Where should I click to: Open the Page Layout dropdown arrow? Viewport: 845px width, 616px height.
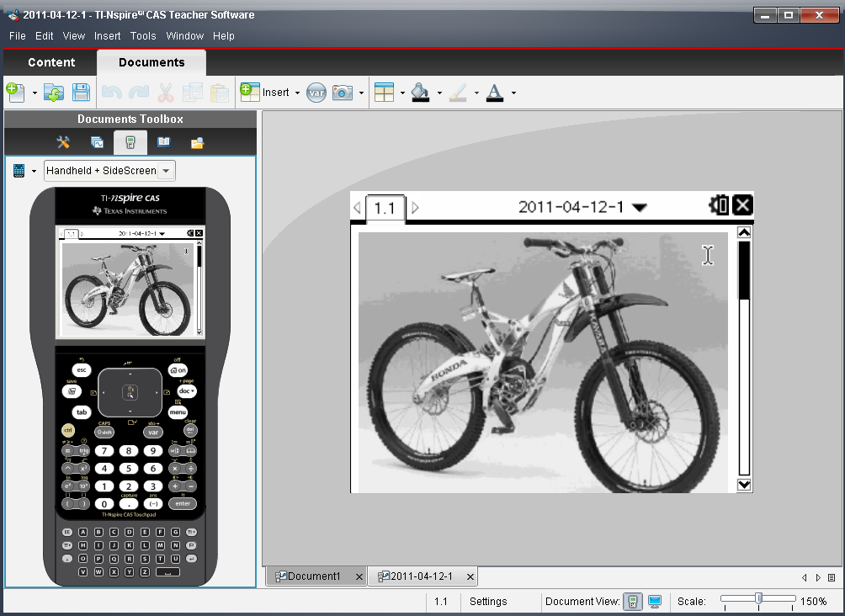click(402, 93)
